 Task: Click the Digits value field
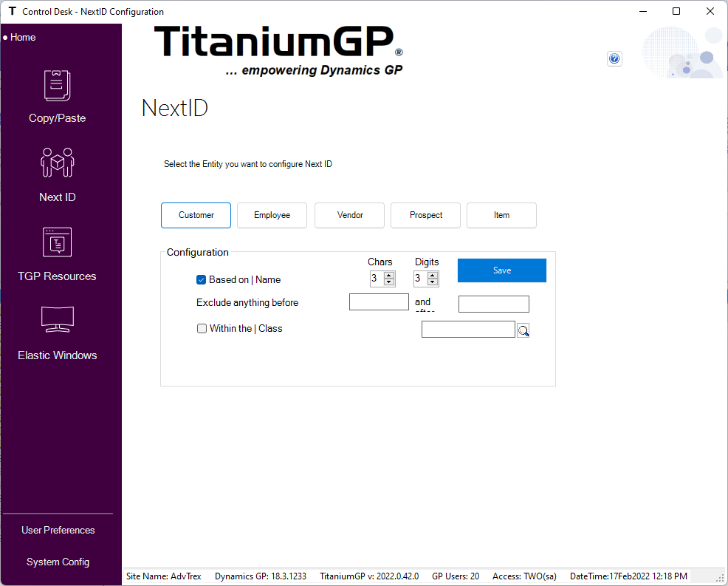pyautogui.click(x=421, y=279)
